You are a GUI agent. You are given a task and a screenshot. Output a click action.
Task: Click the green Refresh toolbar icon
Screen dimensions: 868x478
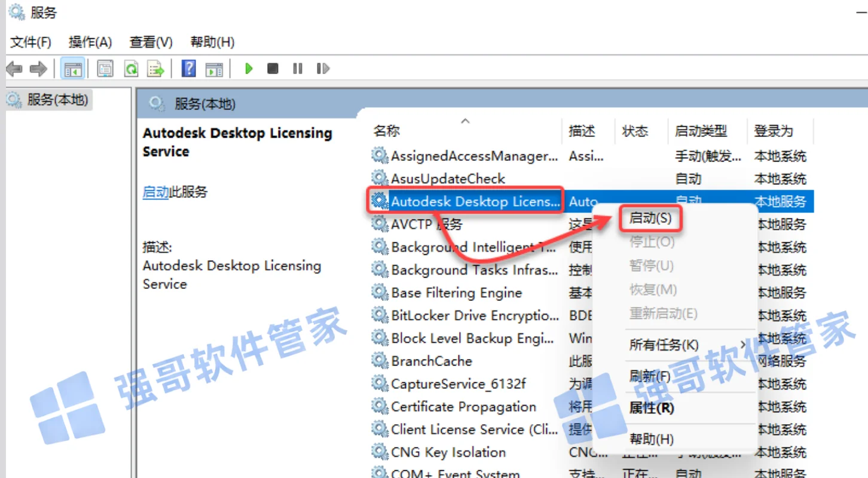point(131,69)
